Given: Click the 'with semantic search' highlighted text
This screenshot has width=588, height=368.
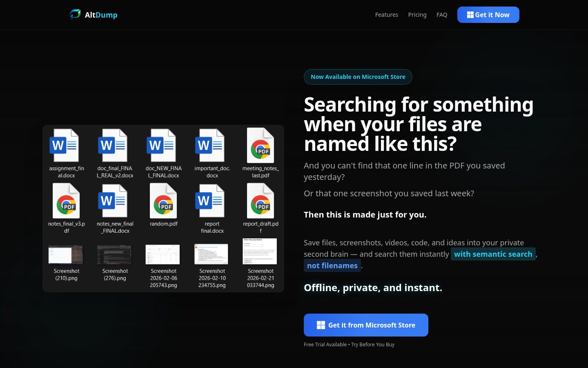Looking at the screenshot, I should click(x=493, y=254).
